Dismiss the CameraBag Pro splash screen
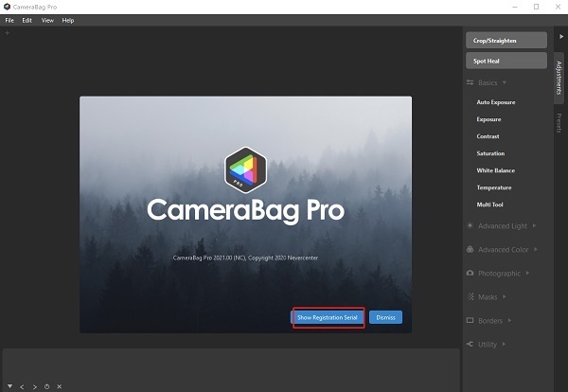The width and height of the screenshot is (568, 392). click(385, 317)
